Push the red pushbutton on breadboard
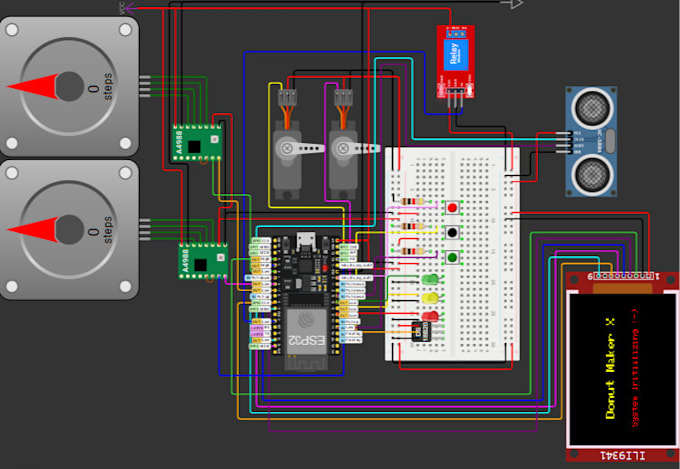Image resolution: width=680 pixels, height=469 pixels. pyautogui.click(x=452, y=207)
